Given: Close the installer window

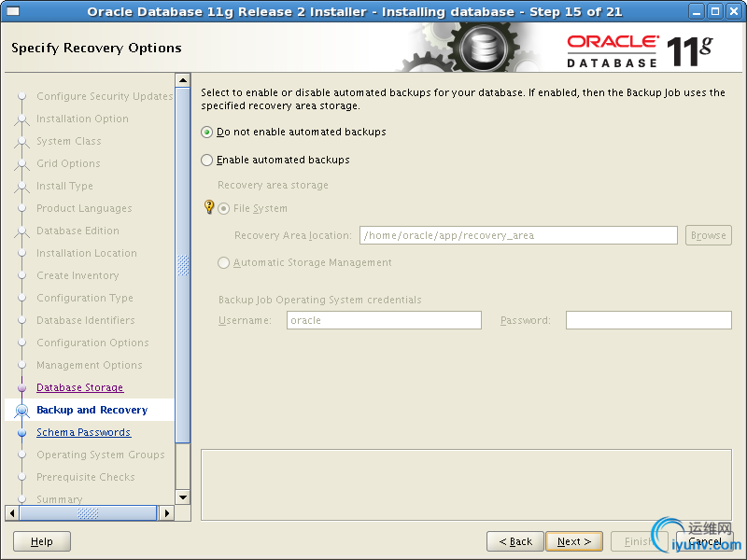Looking at the screenshot, I should [734, 11].
